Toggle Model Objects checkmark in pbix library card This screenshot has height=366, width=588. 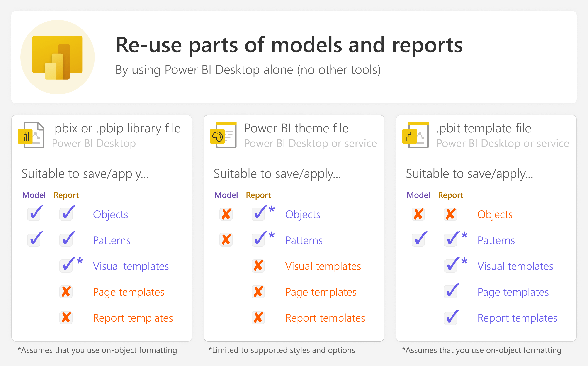point(35,213)
